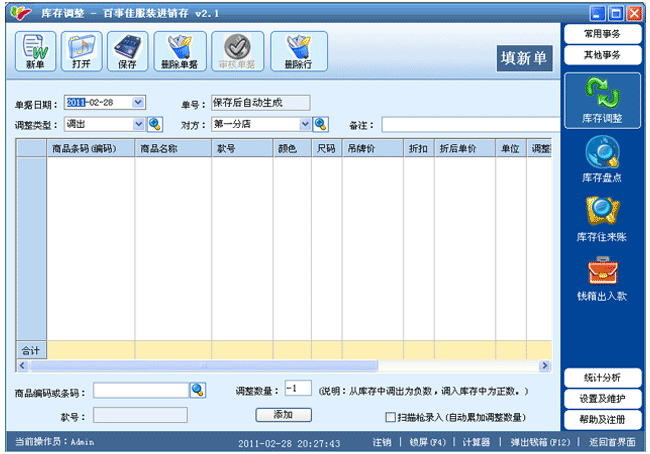Viewport: 650px width, 454px height.
Task: Open 库存往来账 ledger icon
Action: 602,219
